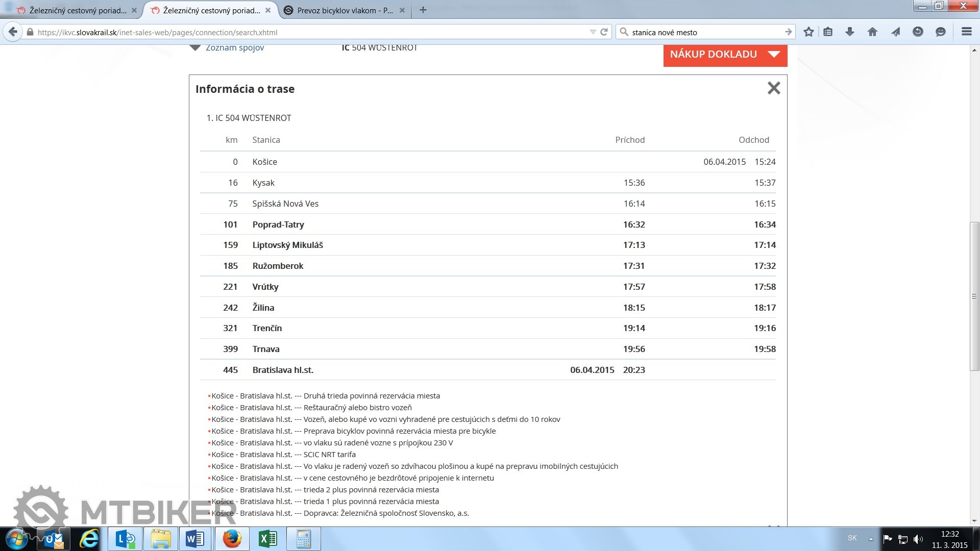This screenshot has height=551, width=980.
Task: Open Firefox downloads arrow icon
Action: pyautogui.click(x=850, y=32)
